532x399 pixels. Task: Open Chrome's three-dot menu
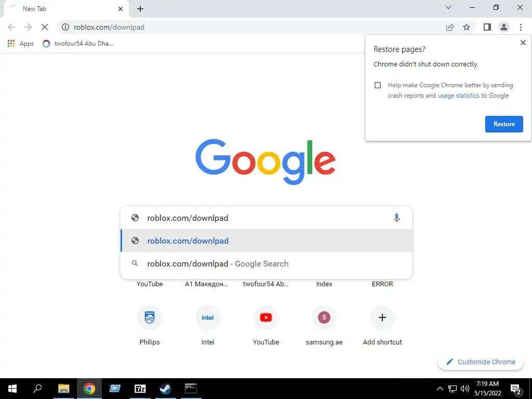(521, 27)
